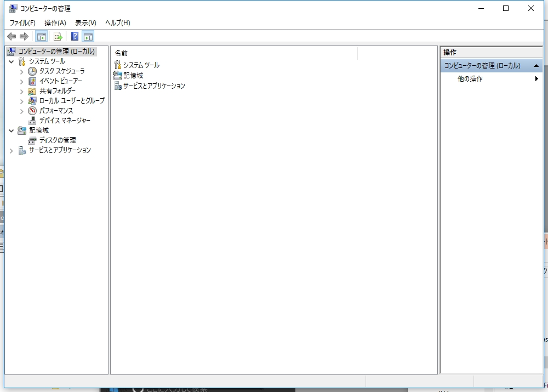Open the ファイル(F) menu
This screenshot has width=548, height=392.
(x=22, y=23)
